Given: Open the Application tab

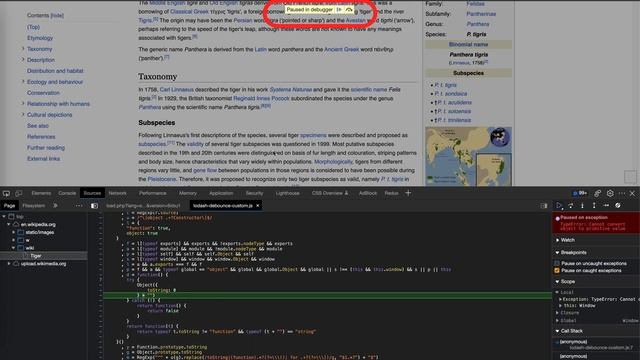Looking at the screenshot, I should [221, 193].
